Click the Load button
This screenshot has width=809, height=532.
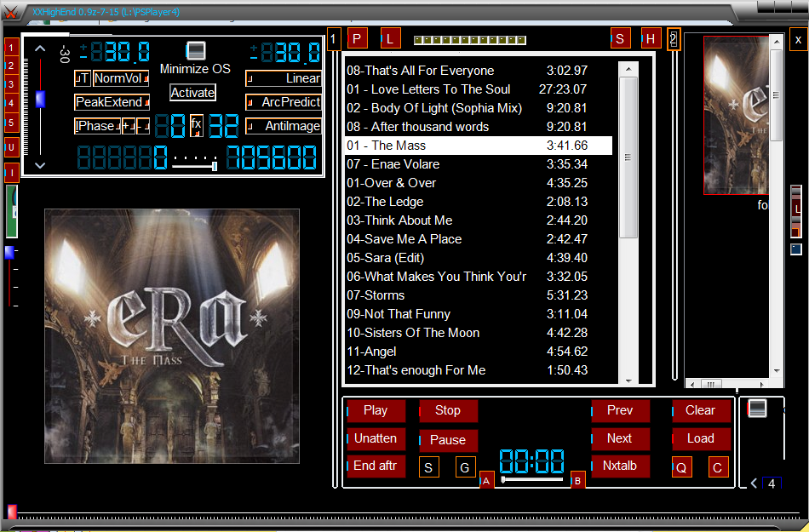tap(701, 438)
